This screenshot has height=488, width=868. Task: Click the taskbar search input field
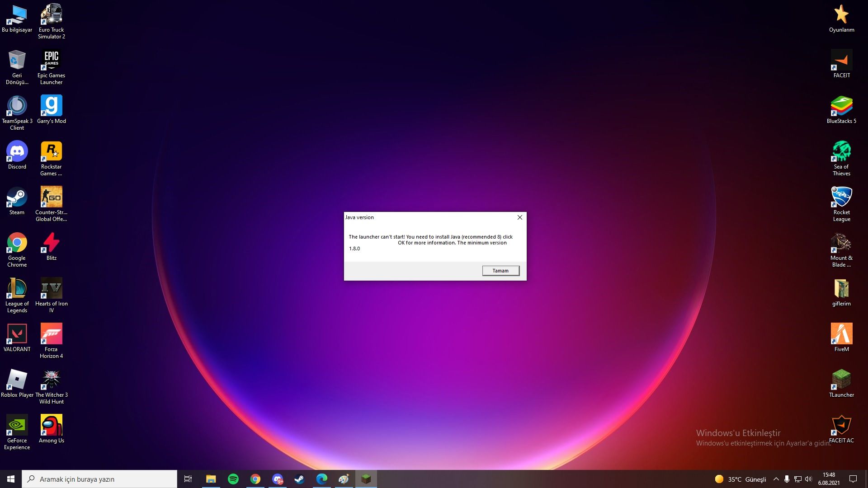99,479
